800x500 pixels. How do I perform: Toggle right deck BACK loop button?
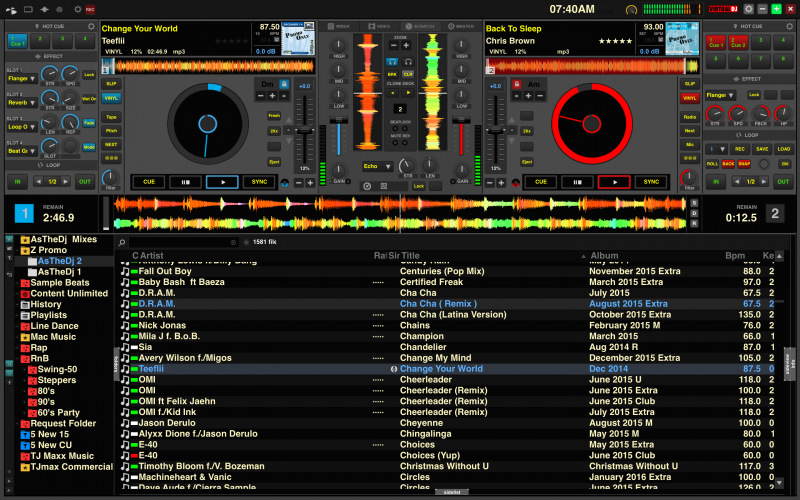728,164
